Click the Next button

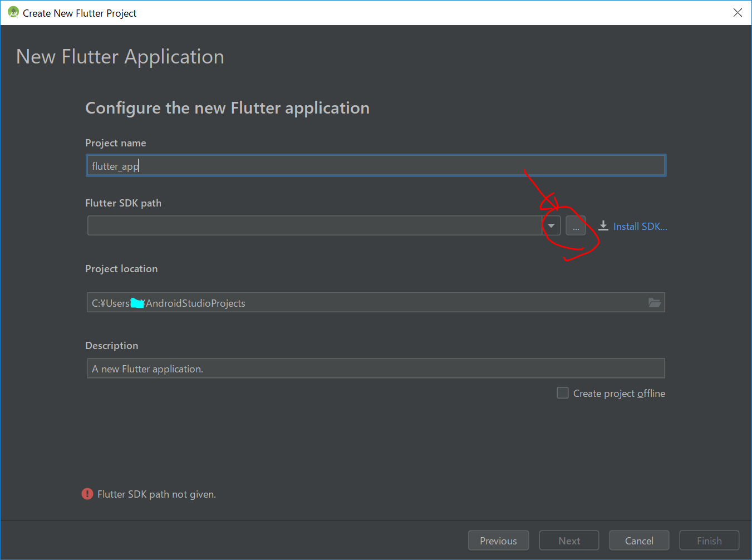click(x=569, y=541)
